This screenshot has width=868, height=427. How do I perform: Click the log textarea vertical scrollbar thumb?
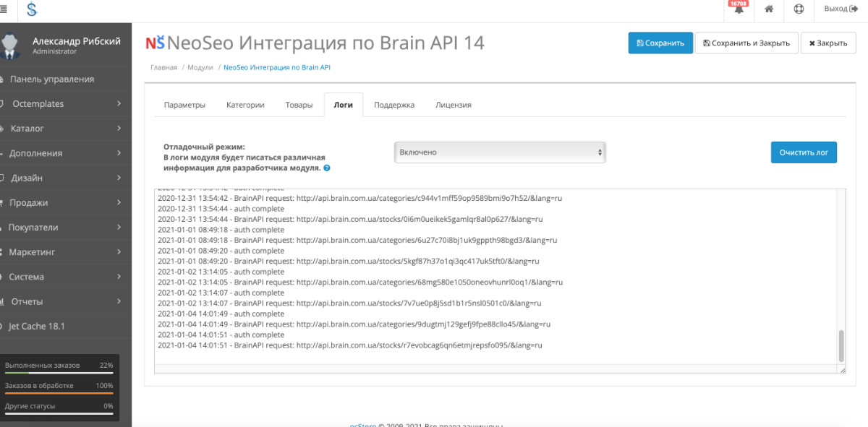(x=841, y=346)
